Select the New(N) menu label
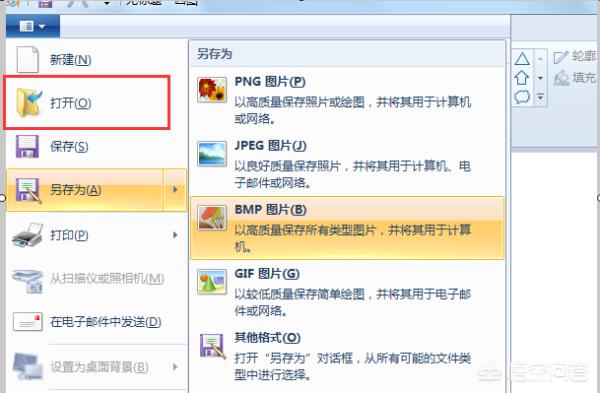The image size is (600, 393). pyautogui.click(x=70, y=60)
